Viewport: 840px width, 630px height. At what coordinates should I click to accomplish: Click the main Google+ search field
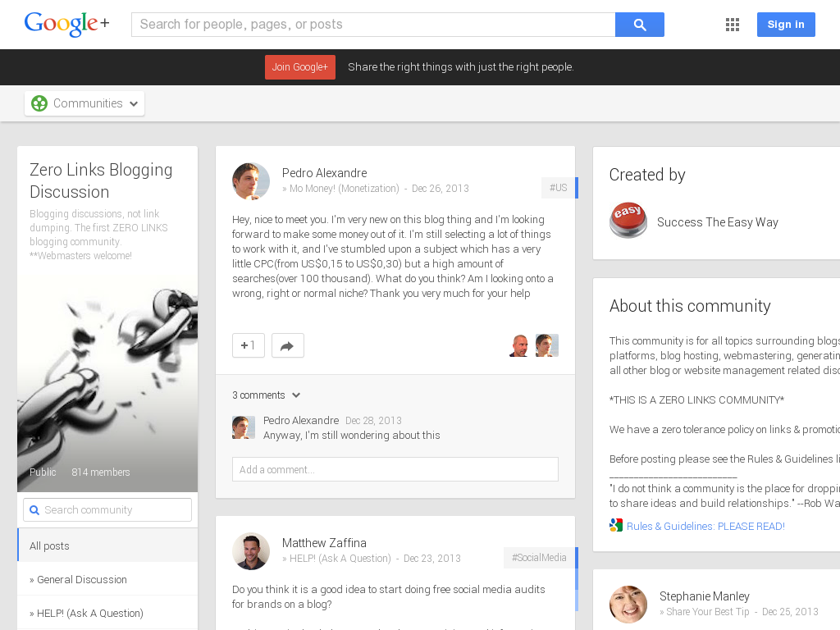pyautogui.click(x=373, y=25)
